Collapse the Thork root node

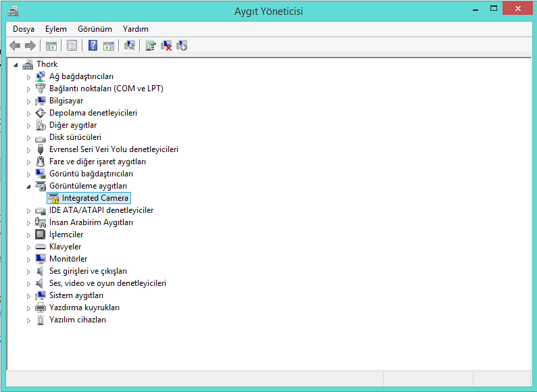pos(16,64)
